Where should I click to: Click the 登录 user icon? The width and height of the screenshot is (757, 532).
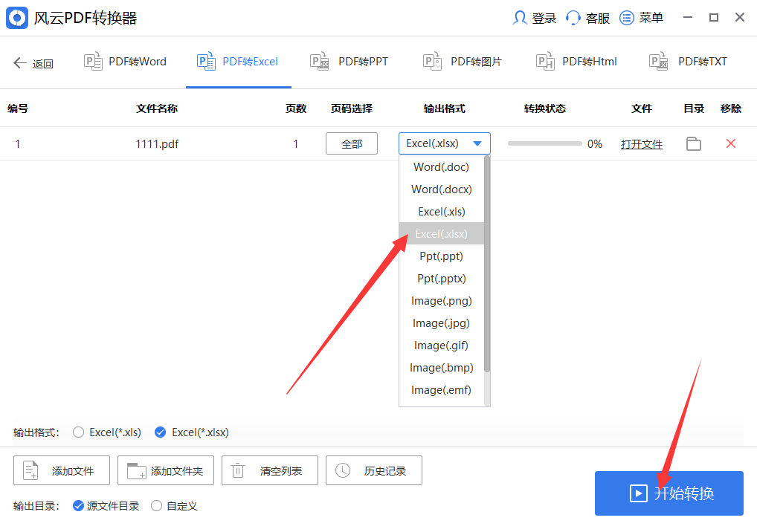click(x=520, y=18)
